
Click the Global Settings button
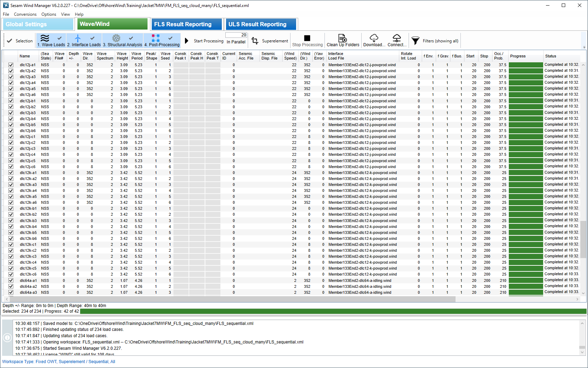(x=38, y=24)
